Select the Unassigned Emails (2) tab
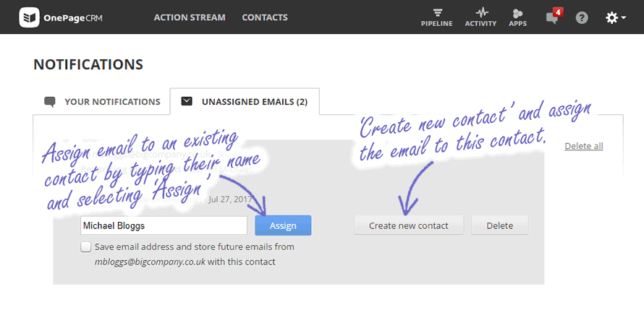 coord(245,102)
